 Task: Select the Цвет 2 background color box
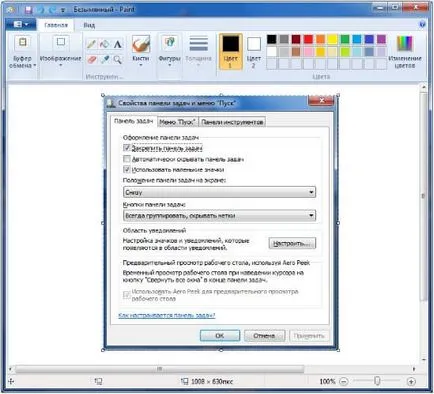[254, 51]
